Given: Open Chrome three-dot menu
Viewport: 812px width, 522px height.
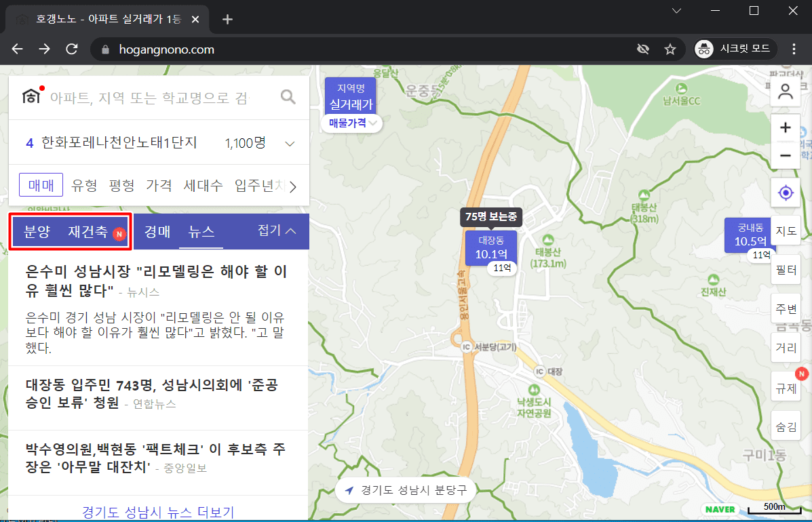Looking at the screenshot, I should click(794, 49).
